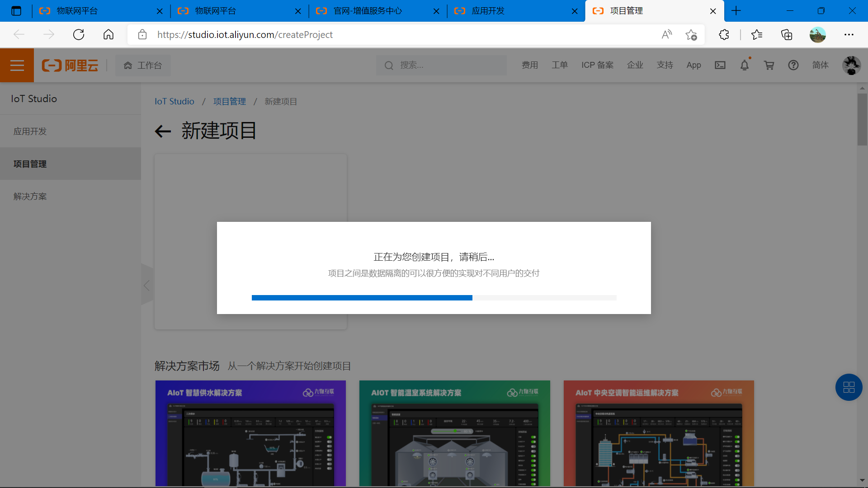Click the 项目管理 breadcrumb link

(229, 102)
